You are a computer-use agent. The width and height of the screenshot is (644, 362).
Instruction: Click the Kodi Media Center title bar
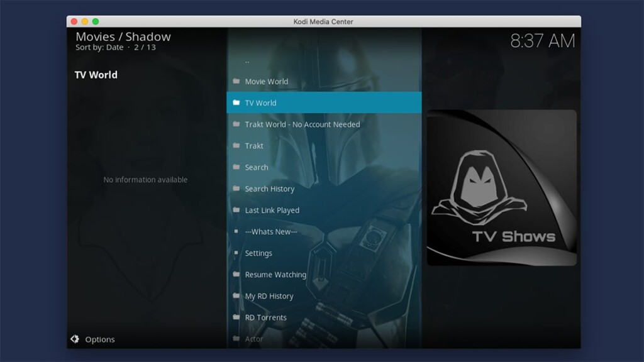point(323,21)
